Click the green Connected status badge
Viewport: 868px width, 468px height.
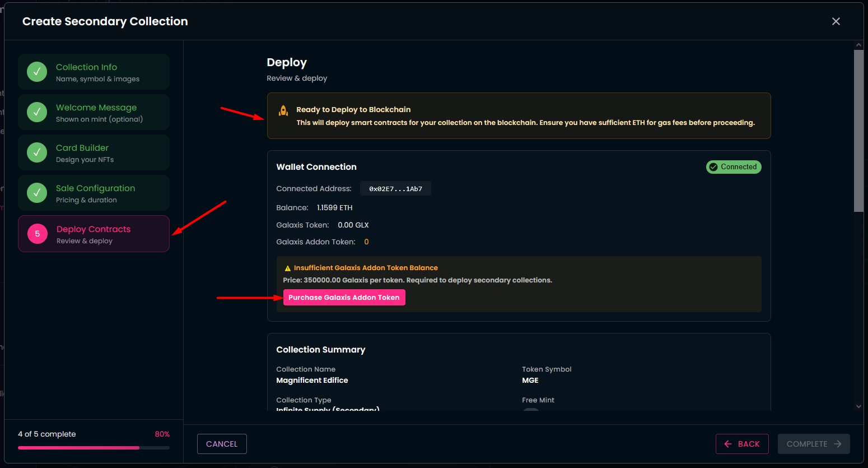pos(733,167)
